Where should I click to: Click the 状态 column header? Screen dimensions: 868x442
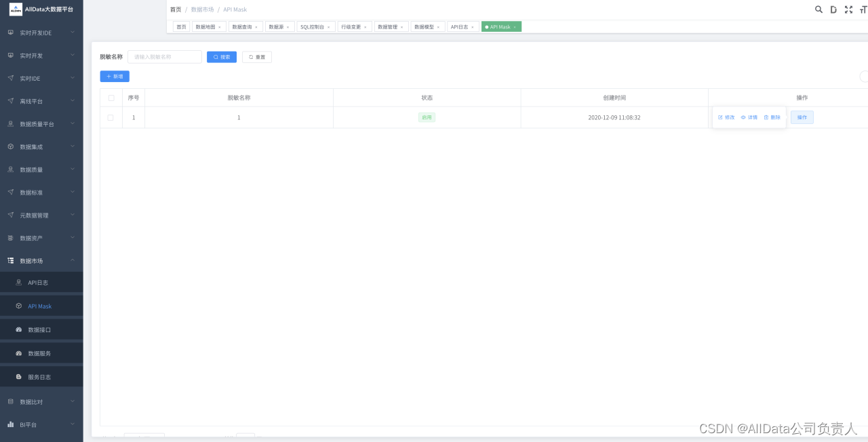[427, 98]
